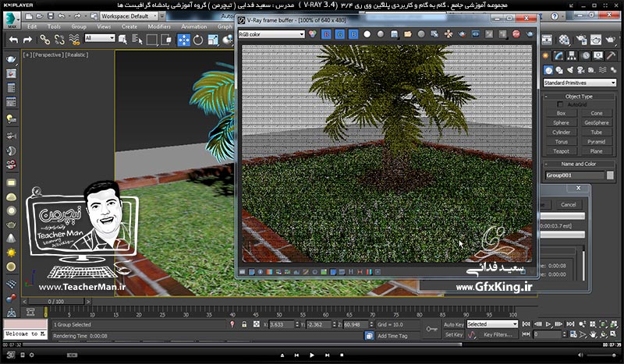Open the Key Filters dialog

tap(498, 334)
